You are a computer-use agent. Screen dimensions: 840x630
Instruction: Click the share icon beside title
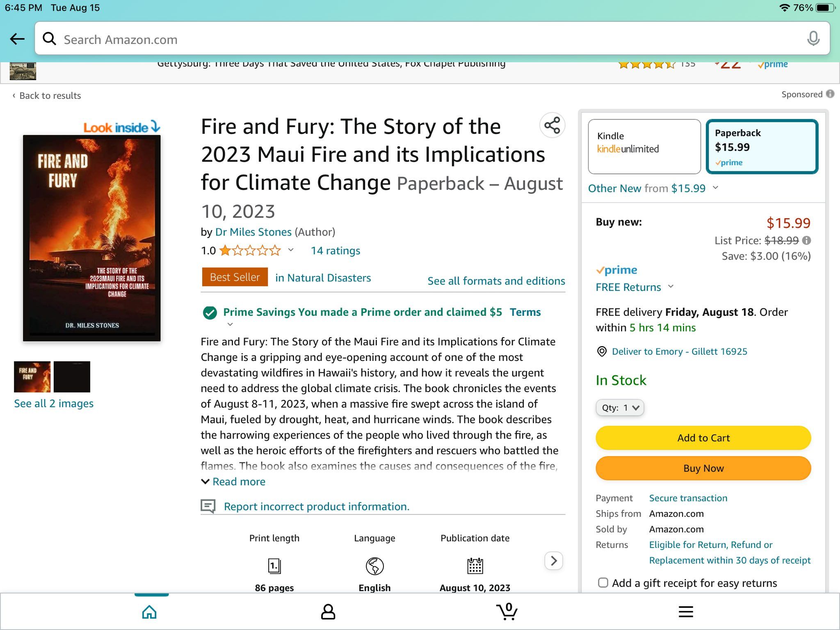point(552,126)
